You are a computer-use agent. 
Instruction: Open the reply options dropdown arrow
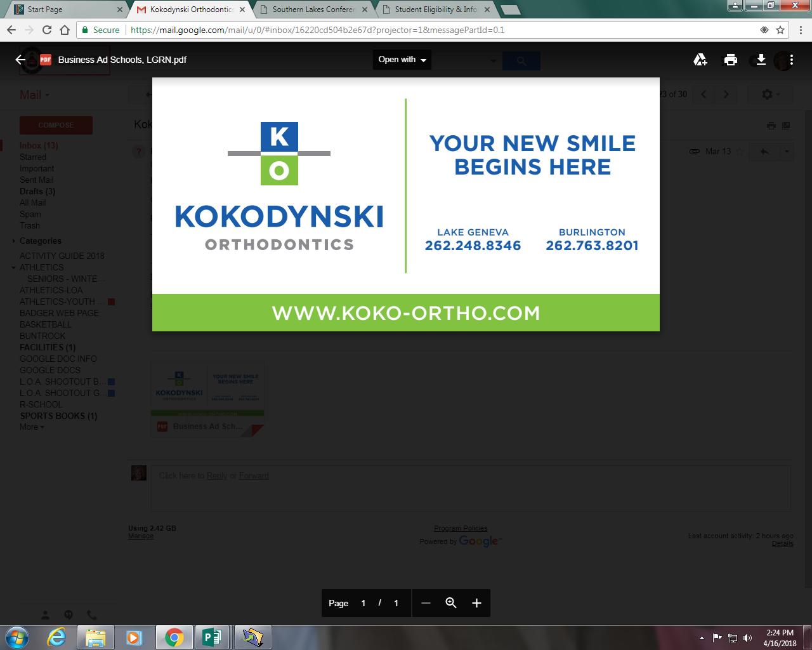[x=787, y=152]
